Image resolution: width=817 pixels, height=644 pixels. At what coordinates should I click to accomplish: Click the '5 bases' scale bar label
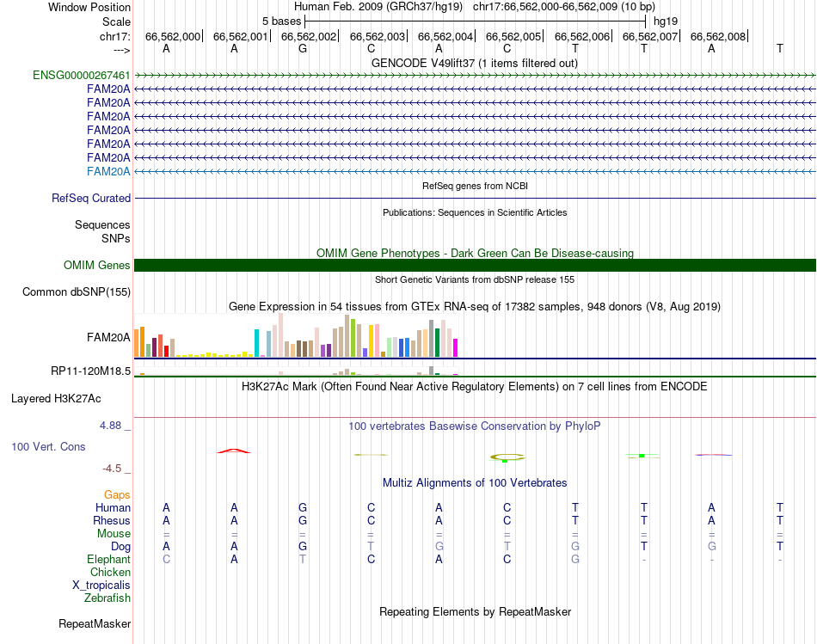click(x=281, y=21)
